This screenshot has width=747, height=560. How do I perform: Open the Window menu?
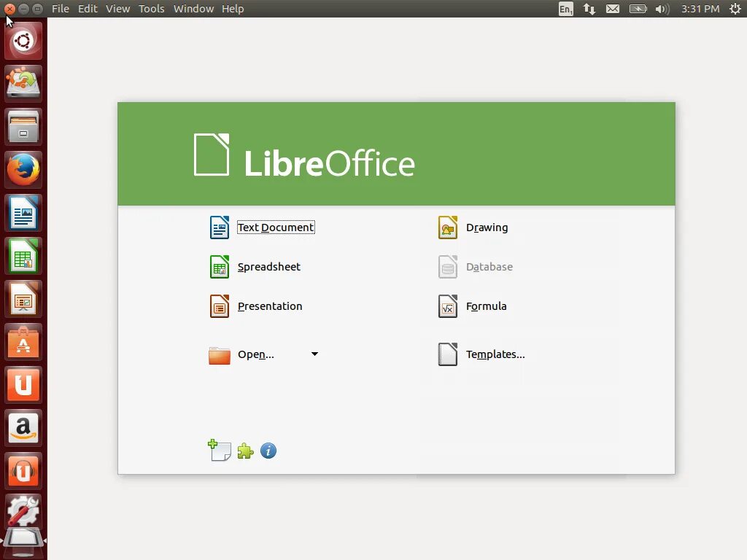pos(193,9)
